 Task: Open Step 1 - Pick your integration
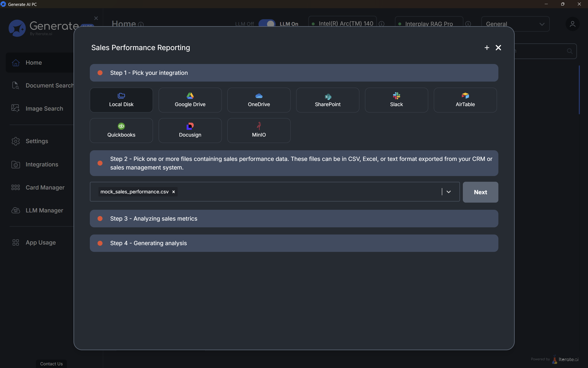294,73
